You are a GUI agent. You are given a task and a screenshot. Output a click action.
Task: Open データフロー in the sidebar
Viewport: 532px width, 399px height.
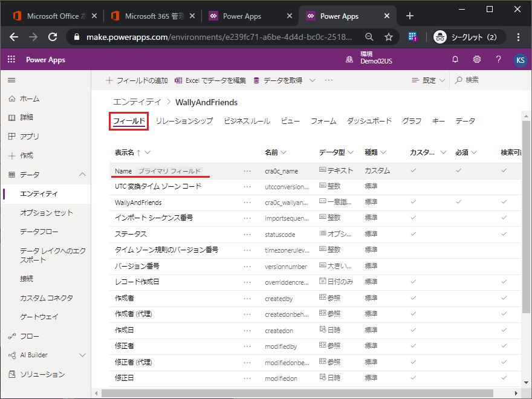click(x=39, y=232)
